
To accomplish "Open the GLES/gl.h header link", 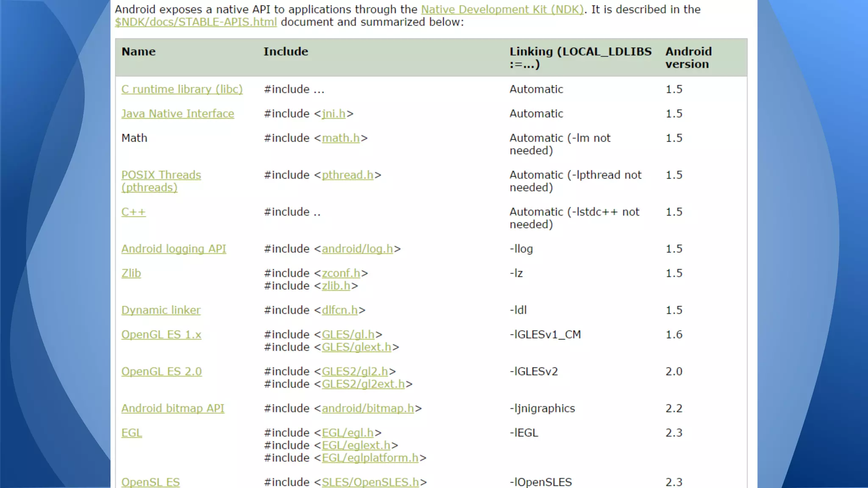I will [x=348, y=335].
